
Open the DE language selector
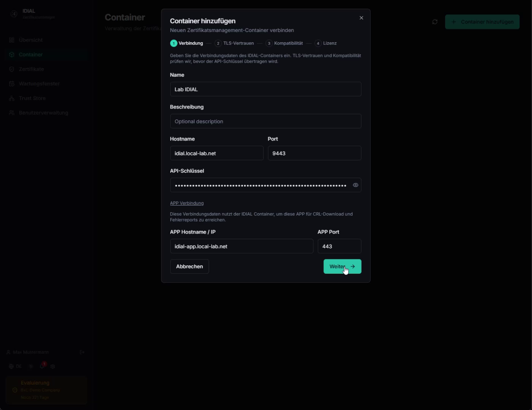pyautogui.click(x=15, y=366)
